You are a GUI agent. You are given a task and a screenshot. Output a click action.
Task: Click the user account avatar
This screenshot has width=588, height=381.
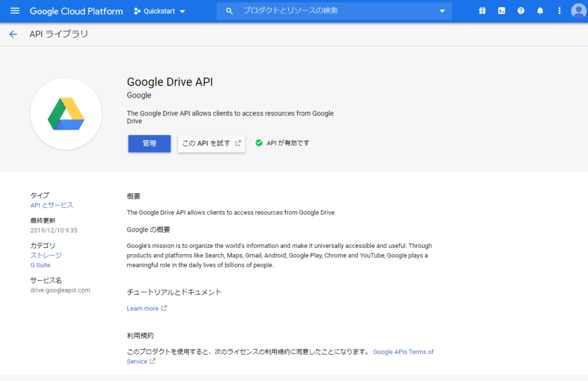point(579,11)
